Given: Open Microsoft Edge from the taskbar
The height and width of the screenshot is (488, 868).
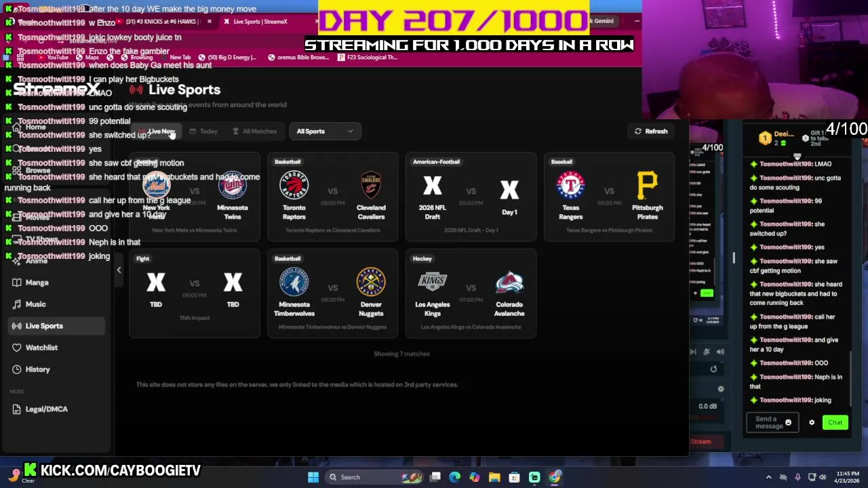Looking at the screenshot, I should tap(455, 477).
